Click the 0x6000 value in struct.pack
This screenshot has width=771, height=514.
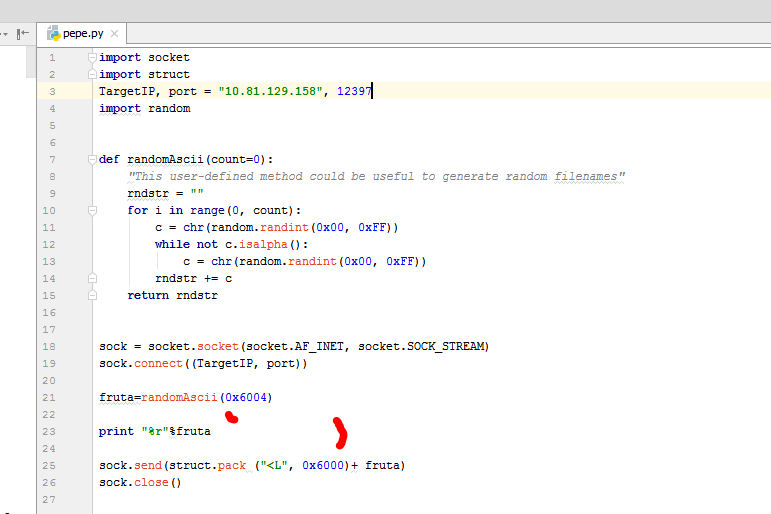pyautogui.click(x=324, y=465)
